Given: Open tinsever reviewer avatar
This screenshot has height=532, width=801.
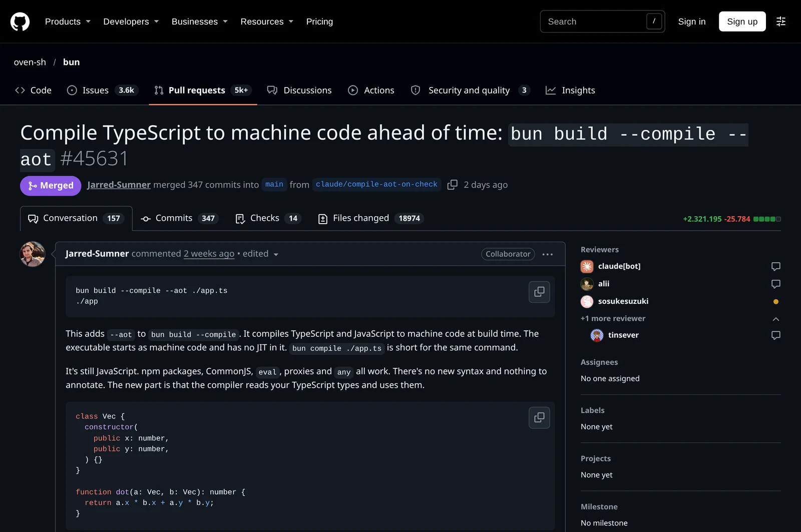Looking at the screenshot, I should 597,335.
